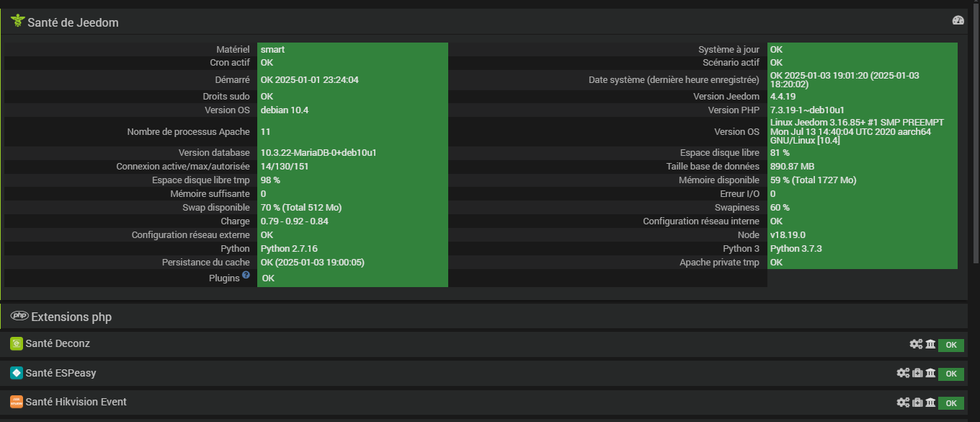Collapse the Santé de Jeedom panel header
Viewport: 980px width, 422px height.
pyautogui.click(x=73, y=22)
